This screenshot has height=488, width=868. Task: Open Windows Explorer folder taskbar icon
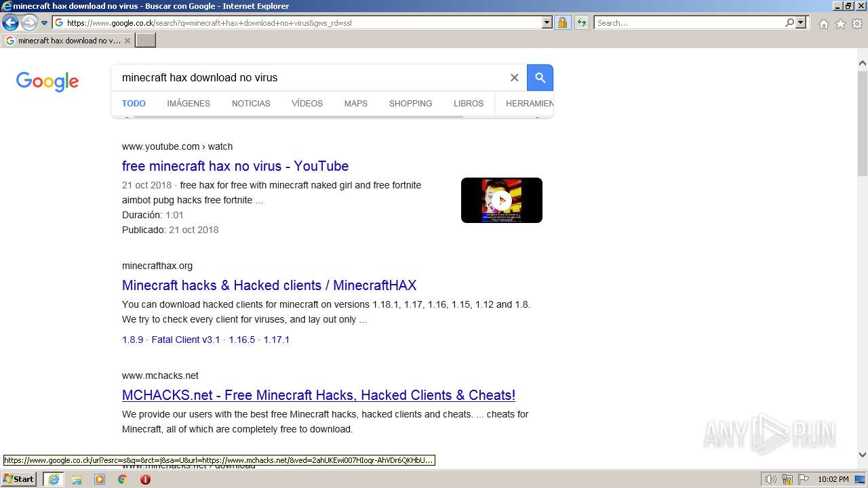click(77, 479)
